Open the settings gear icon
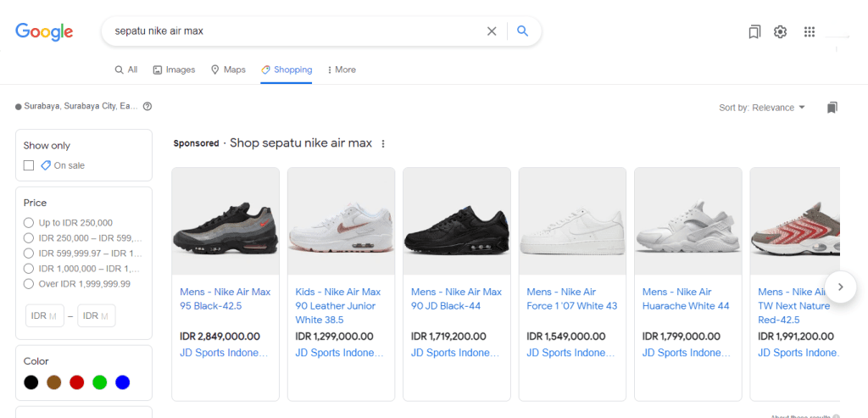The height and width of the screenshot is (418, 868). 780,32
